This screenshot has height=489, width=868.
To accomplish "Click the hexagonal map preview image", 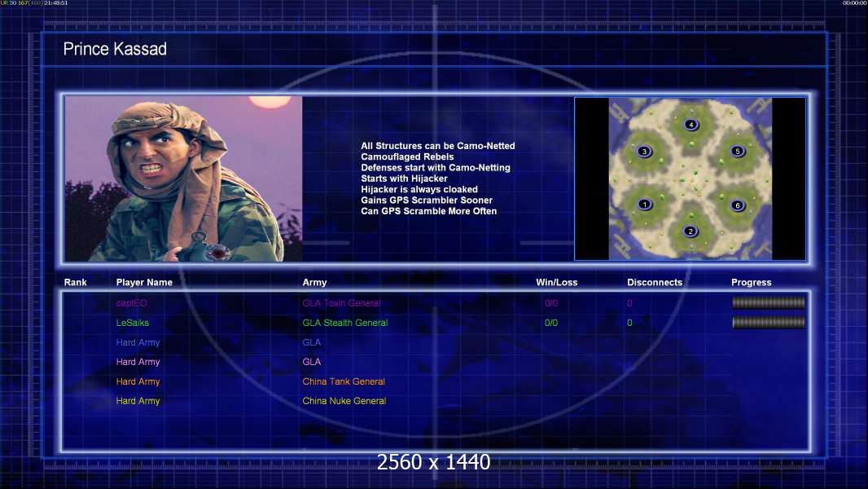I will tap(690, 178).
